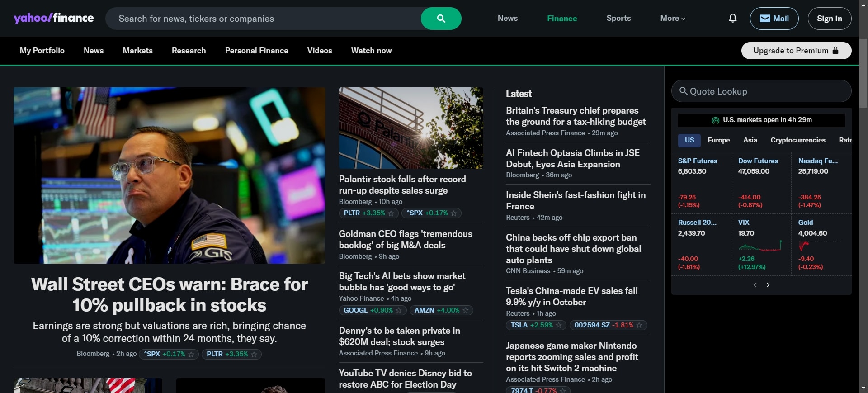
Task: Star 7974.T ticker under Nintendo story
Action: [563, 390]
